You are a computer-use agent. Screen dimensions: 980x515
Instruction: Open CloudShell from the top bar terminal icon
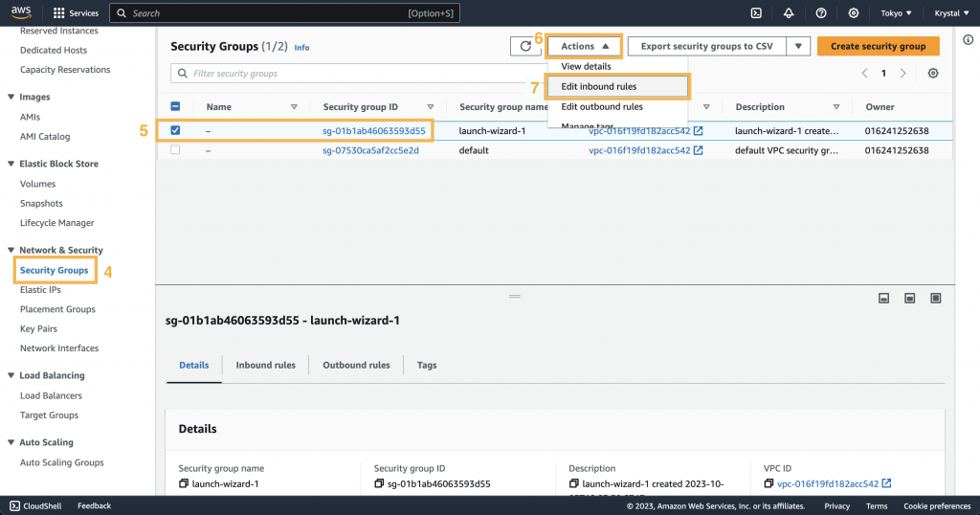tap(756, 13)
